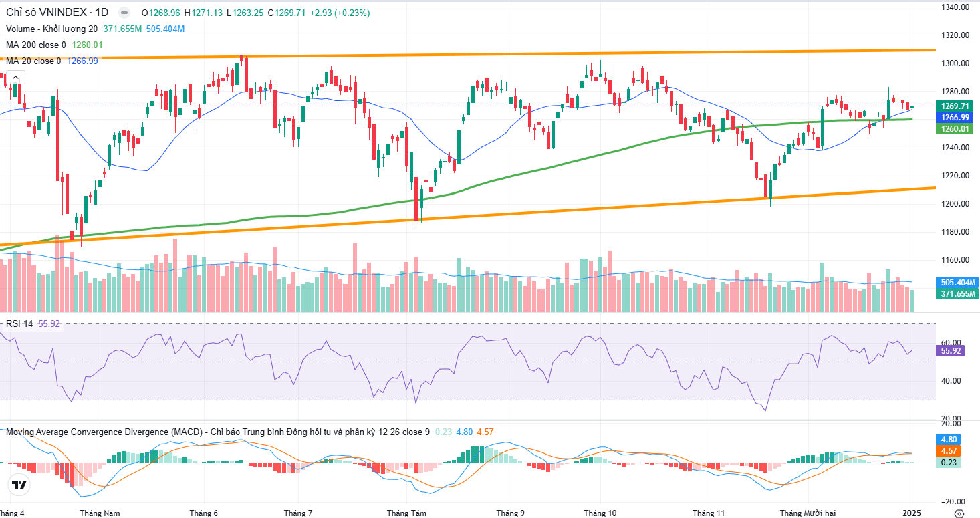Click the Volume legend value 371.655M in header
The image size is (980, 518).
click(x=122, y=29)
